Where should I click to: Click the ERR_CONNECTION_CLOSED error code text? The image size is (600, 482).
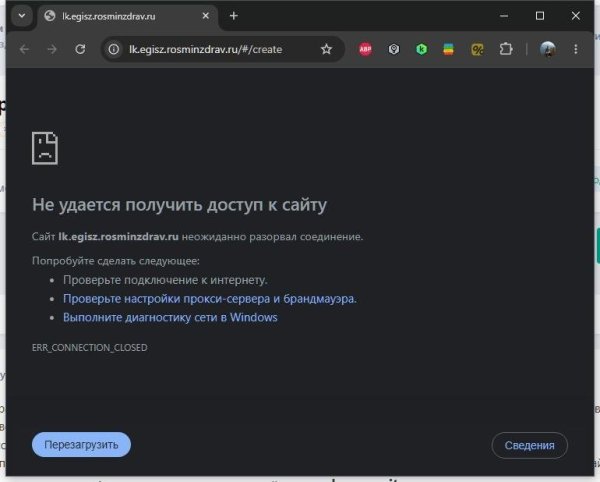[x=90, y=348]
